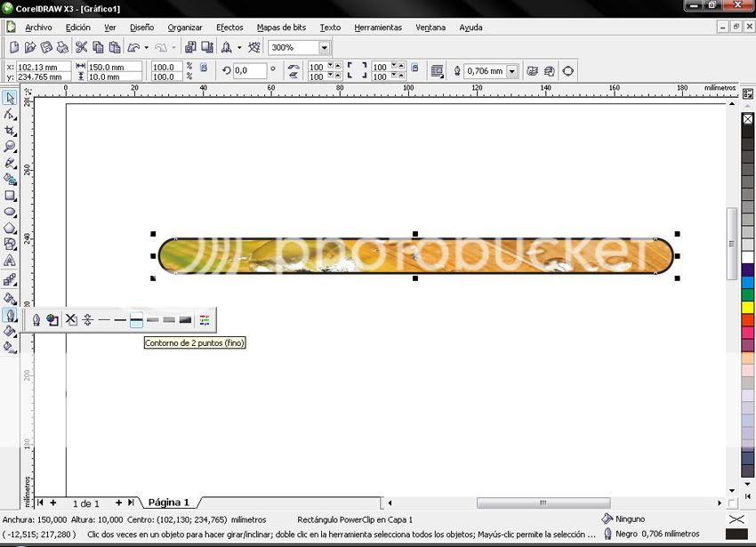Open Color docker from outline flyout
The height and width of the screenshot is (547, 756).
click(205, 320)
